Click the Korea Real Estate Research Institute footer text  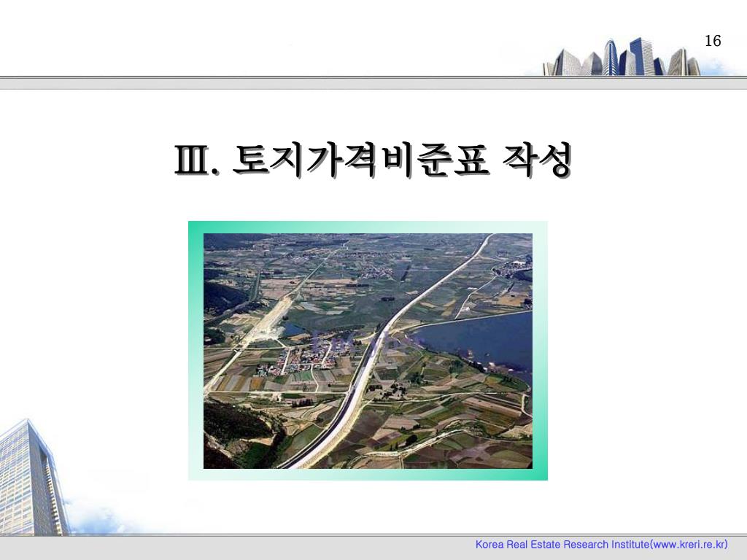601,544
